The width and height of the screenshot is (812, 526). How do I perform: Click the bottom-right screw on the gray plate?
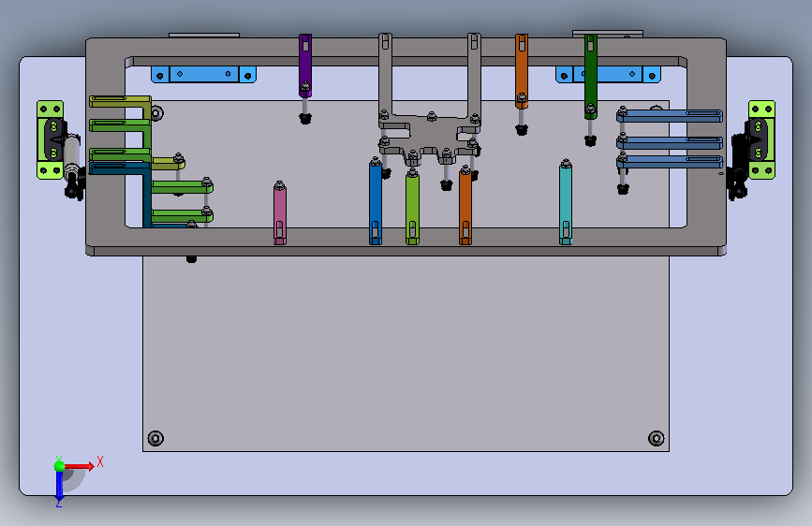click(657, 439)
